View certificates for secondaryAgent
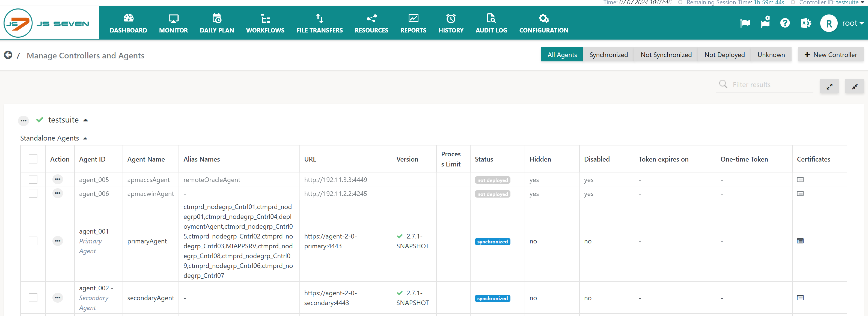 tap(800, 297)
